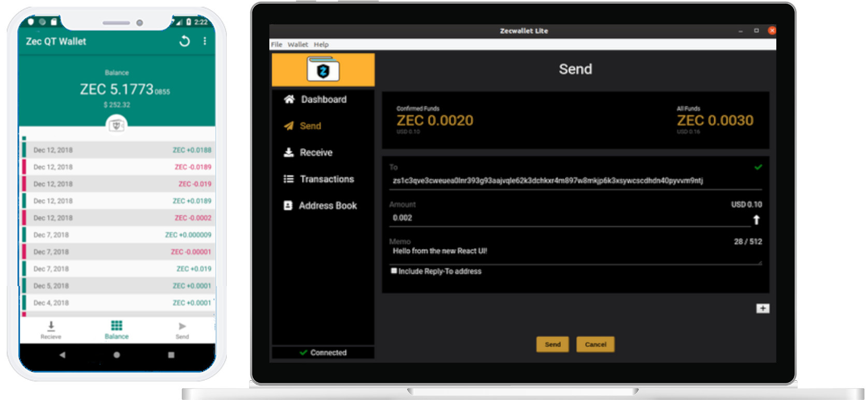This screenshot has height=400, width=868.
Task: Tap the $ 252.32 balance value
Action: 117,105
